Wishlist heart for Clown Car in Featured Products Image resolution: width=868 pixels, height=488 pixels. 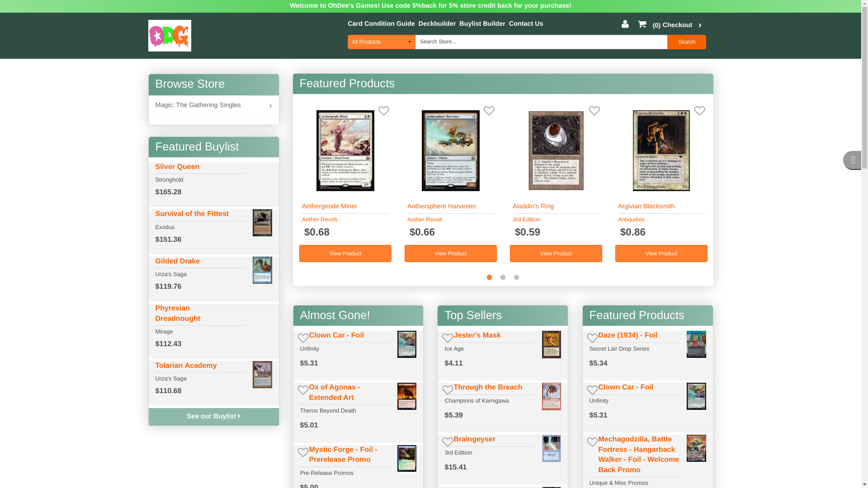pos(592,389)
